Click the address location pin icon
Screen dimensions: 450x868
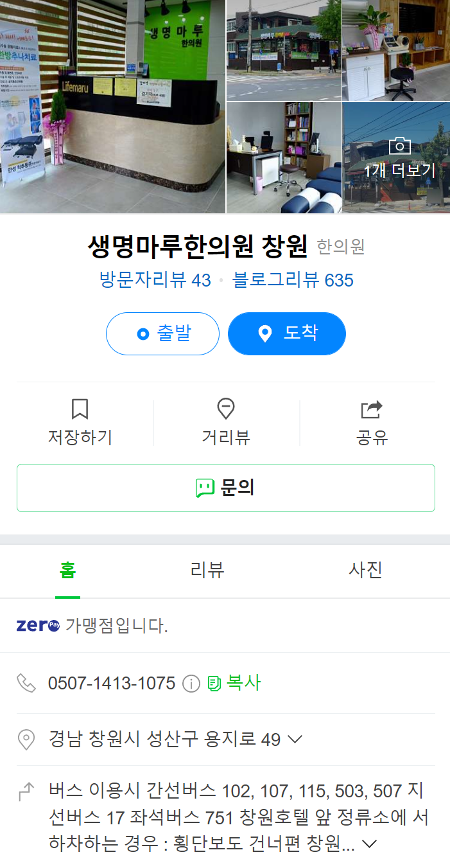tap(26, 740)
